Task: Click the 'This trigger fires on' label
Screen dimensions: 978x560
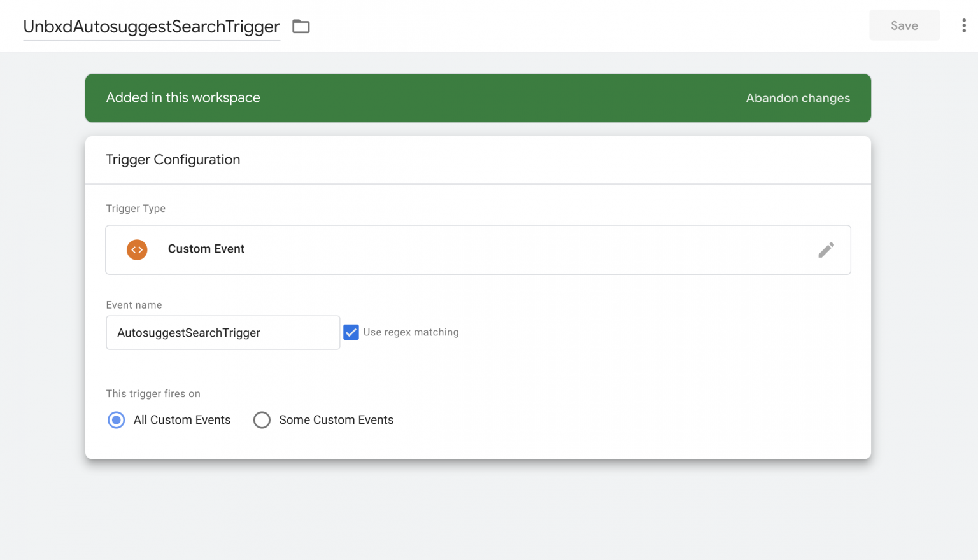Action: point(153,393)
